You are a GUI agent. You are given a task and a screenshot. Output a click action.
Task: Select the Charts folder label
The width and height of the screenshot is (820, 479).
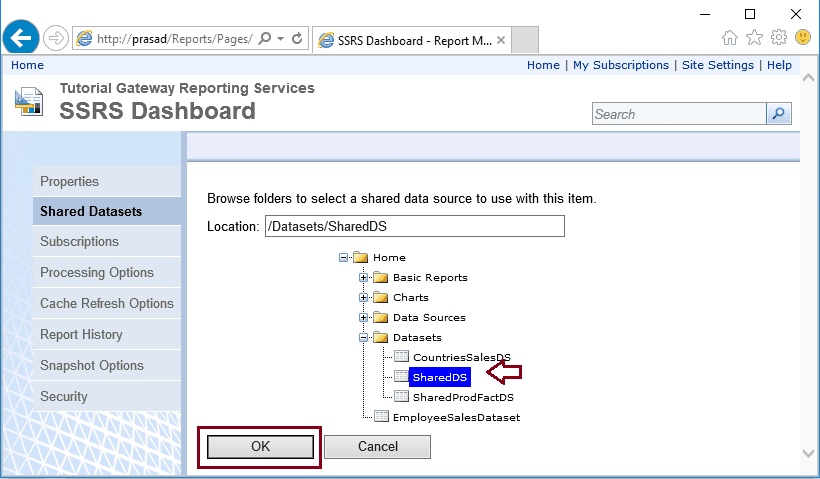[411, 298]
